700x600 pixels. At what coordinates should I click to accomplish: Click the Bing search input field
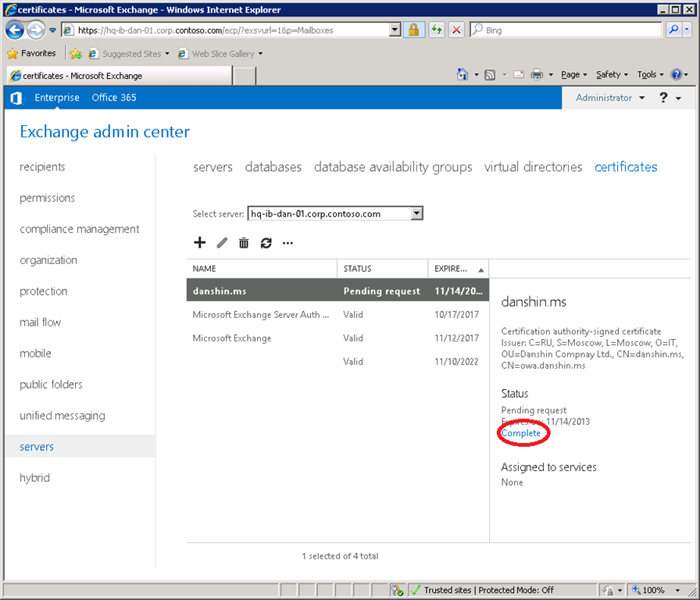tap(566, 30)
